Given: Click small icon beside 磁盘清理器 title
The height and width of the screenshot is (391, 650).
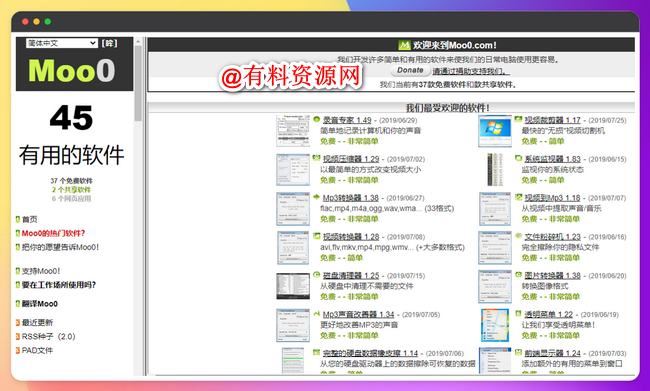Looking at the screenshot, I should tap(317, 274).
